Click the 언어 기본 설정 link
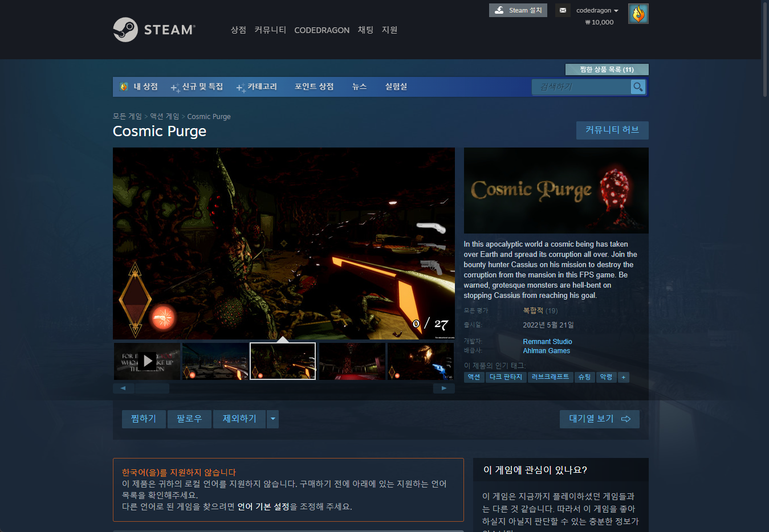 coord(263,506)
